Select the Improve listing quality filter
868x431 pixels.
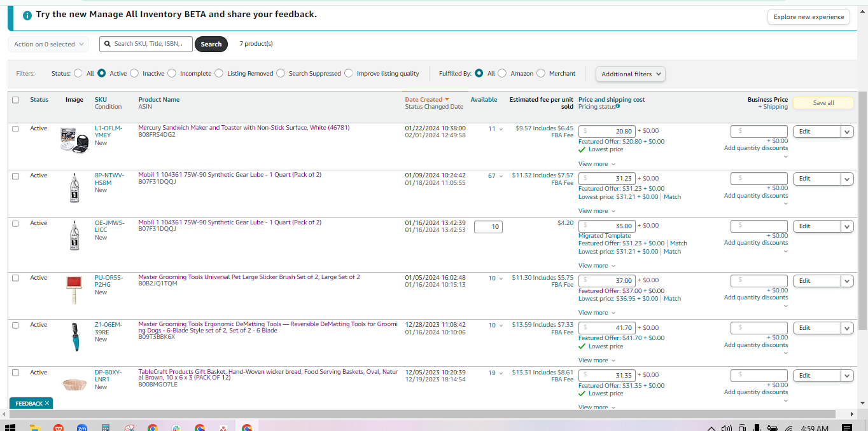coord(349,73)
